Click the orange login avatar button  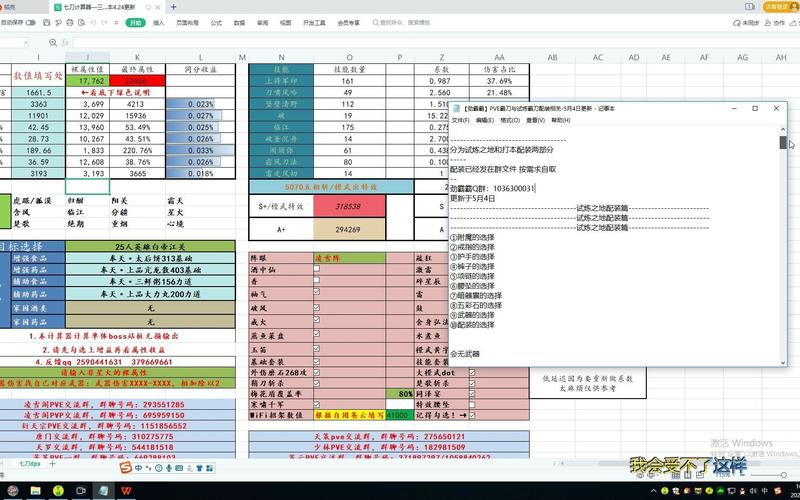pos(781,7)
